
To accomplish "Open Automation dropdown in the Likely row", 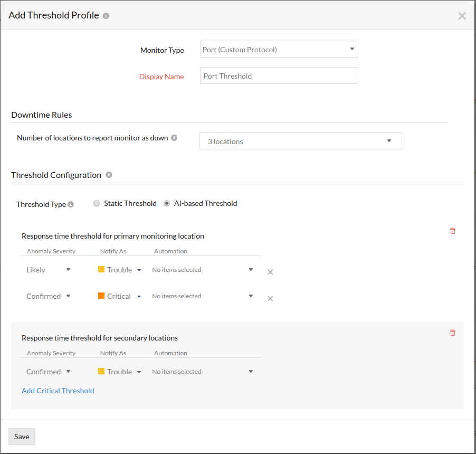I will [203, 270].
